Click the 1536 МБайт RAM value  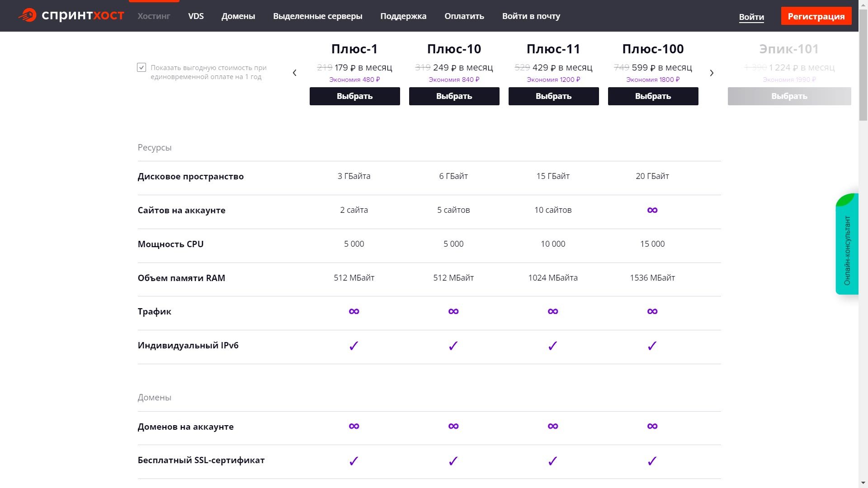coord(652,278)
